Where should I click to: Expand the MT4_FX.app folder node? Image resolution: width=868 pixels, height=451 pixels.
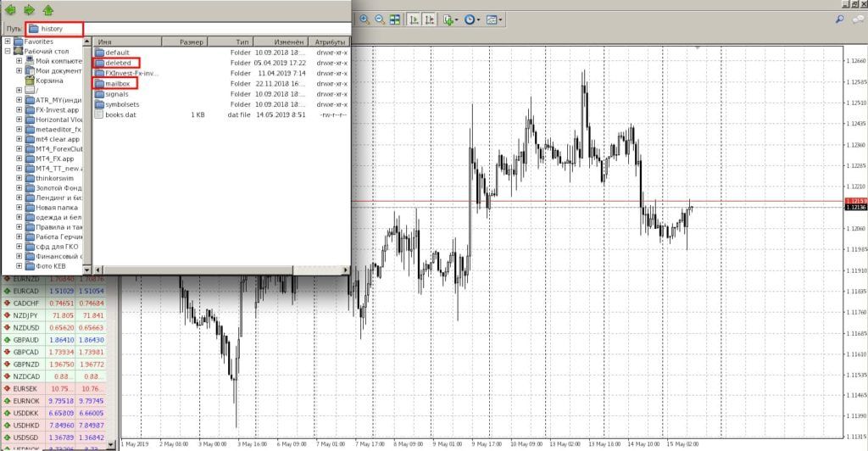coord(19,159)
